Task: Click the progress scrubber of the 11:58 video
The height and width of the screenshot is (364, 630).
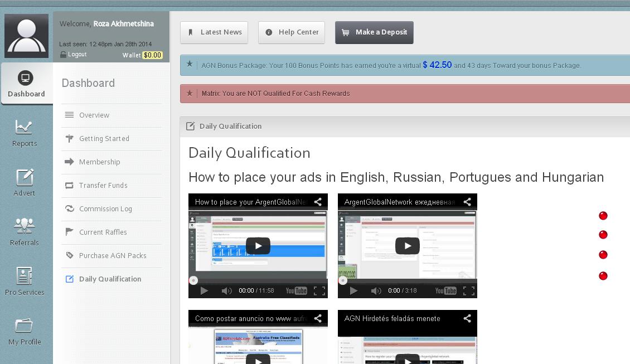Action: tap(193, 280)
